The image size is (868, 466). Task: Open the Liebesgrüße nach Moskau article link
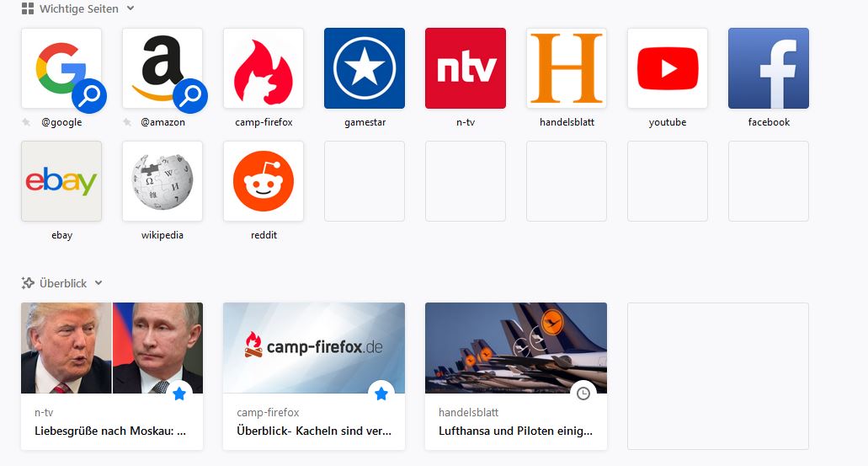tap(110, 431)
